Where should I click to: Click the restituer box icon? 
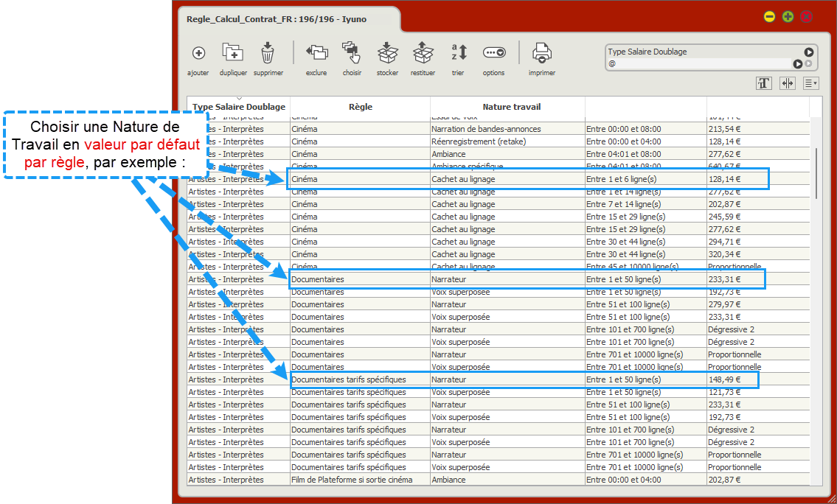423,53
